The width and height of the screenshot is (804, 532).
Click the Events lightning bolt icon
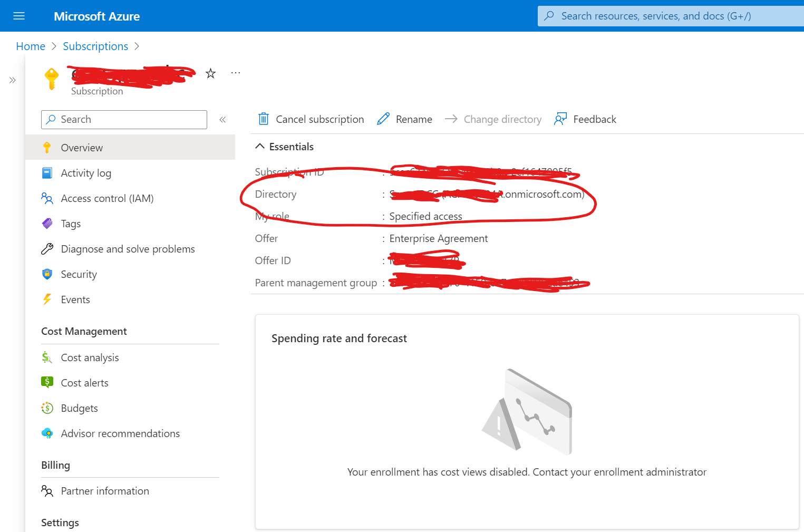pyautogui.click(x=47, y=299)
